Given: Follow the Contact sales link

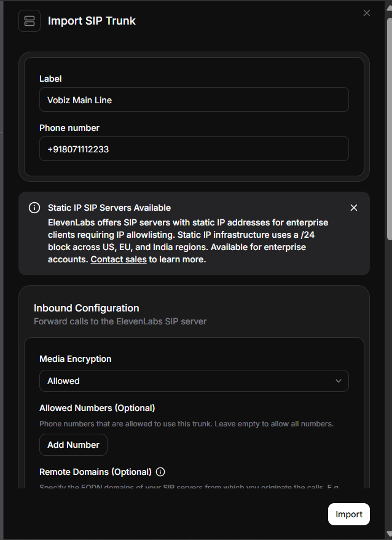Looking at the screenshot, I should pos(119,259).
